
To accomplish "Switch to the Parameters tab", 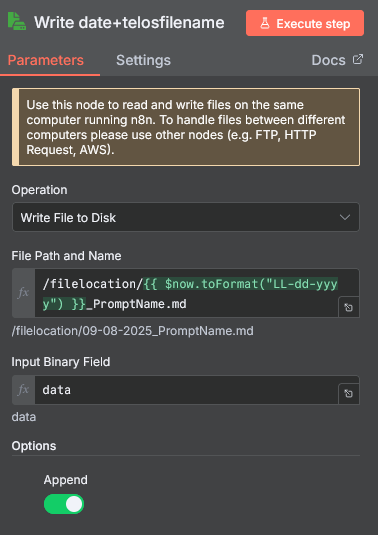I will point(46,60).
